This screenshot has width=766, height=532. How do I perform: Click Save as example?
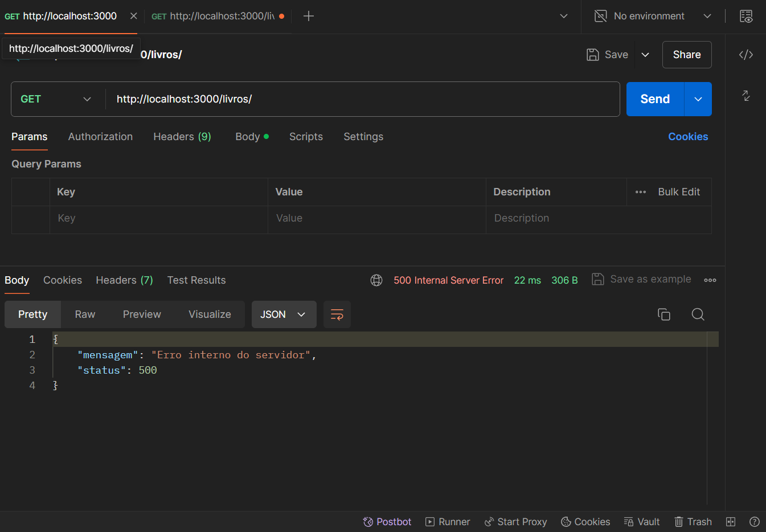point(641,279)
